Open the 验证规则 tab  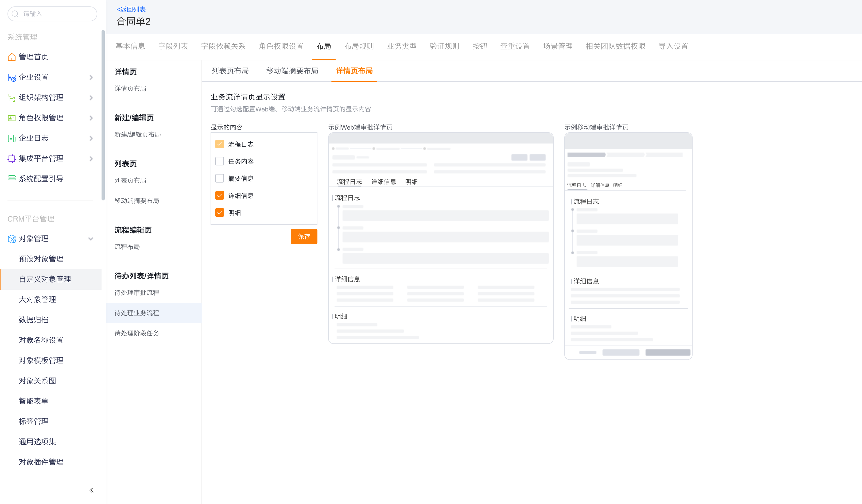(x=444, y=46)
